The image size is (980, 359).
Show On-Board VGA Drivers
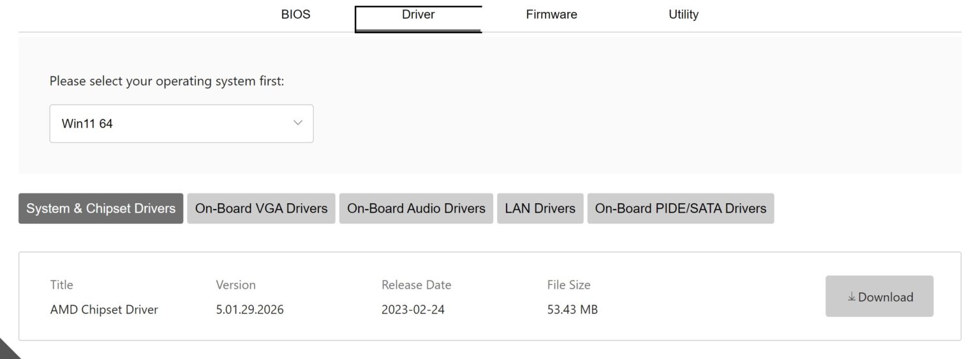click(x=261, y=209)
